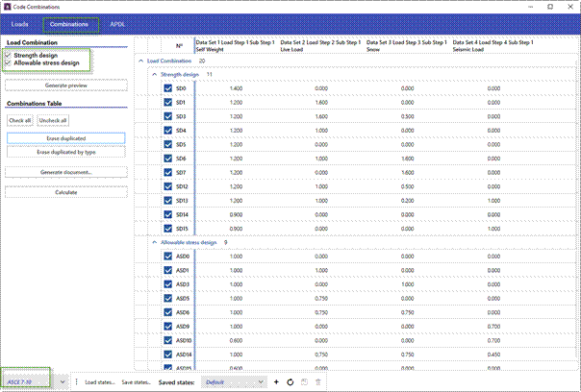Viewport: 581px width, 392px height.
Task: Select the 0.600 Self Weight cell in ASD10
Action: pyautogui.click(x=236, y=340)
